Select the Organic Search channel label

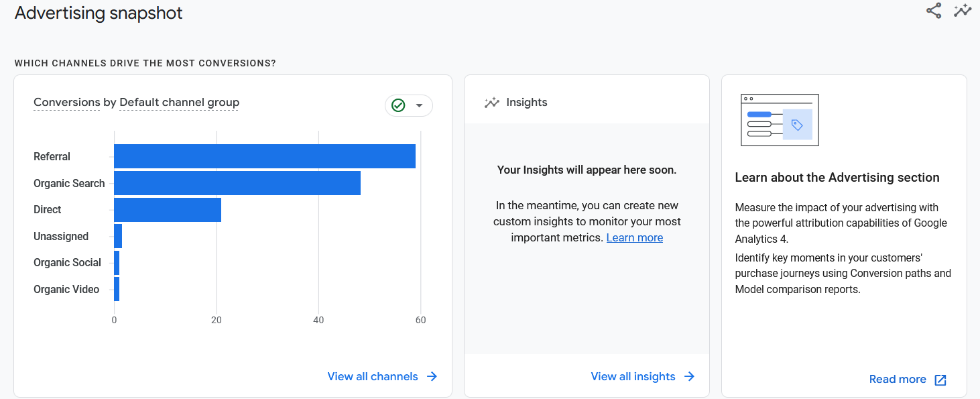pyautogui.click(x=69, y=183)
